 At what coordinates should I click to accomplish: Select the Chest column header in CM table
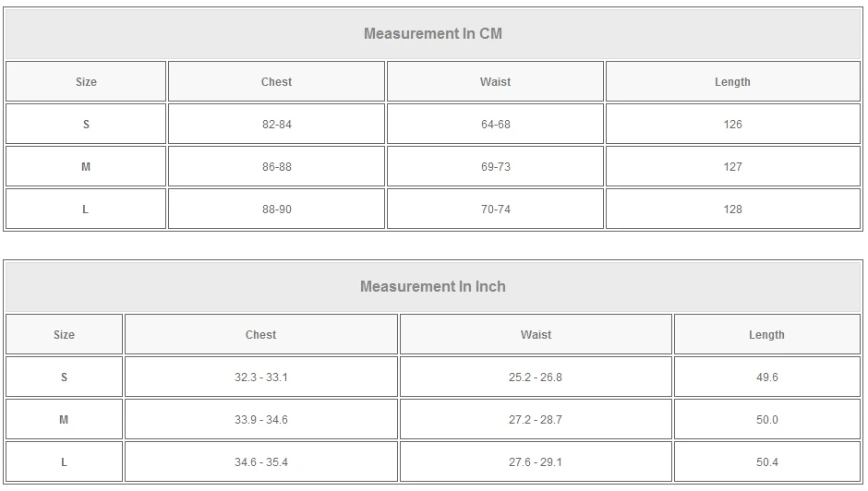click(276, 82)
